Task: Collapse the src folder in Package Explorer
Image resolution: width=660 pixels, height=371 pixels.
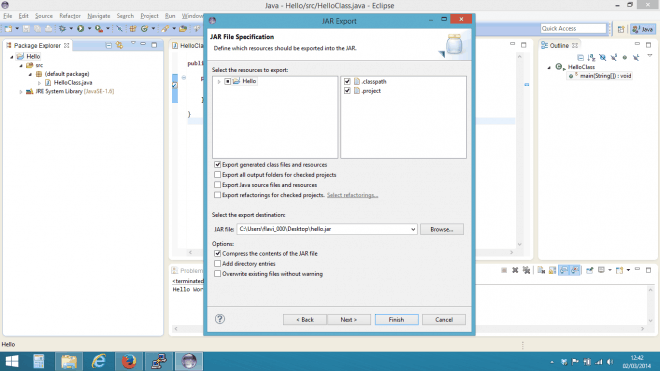Action: tap(21, 65)
